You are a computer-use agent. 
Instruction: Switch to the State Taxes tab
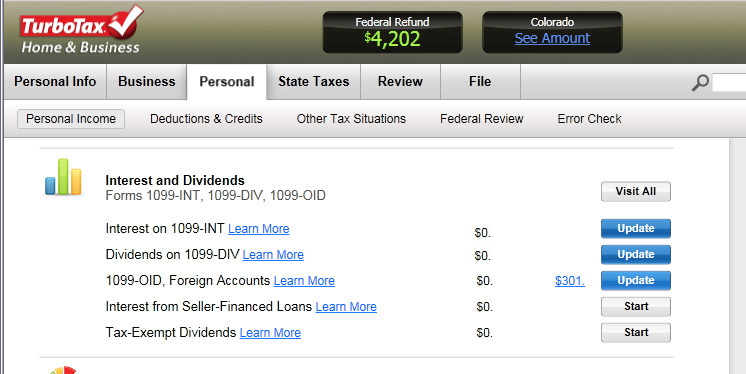pos(314,82)
